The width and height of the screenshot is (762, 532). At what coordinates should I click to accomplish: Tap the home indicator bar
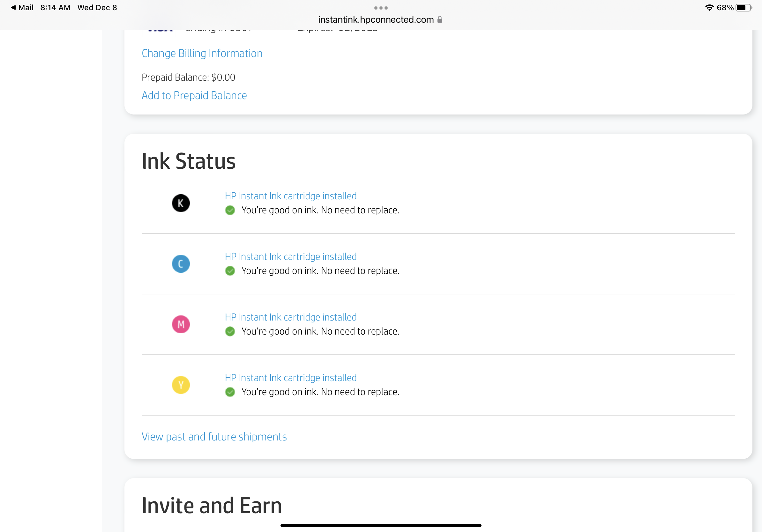[x=381, y=525]
